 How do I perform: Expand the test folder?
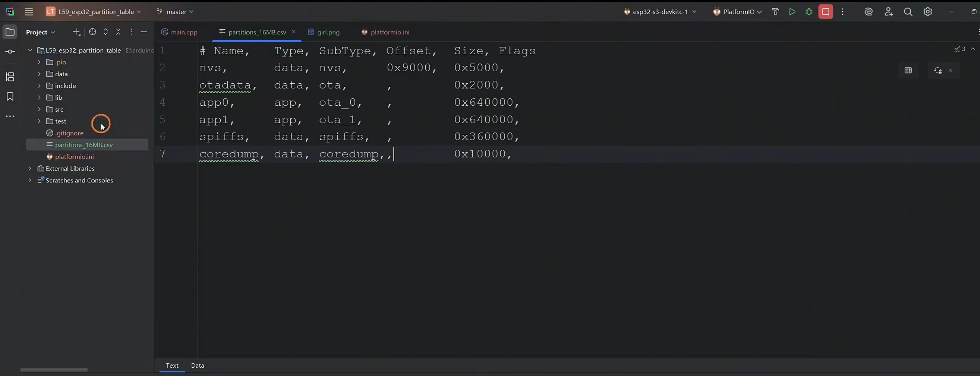point(39,121)
